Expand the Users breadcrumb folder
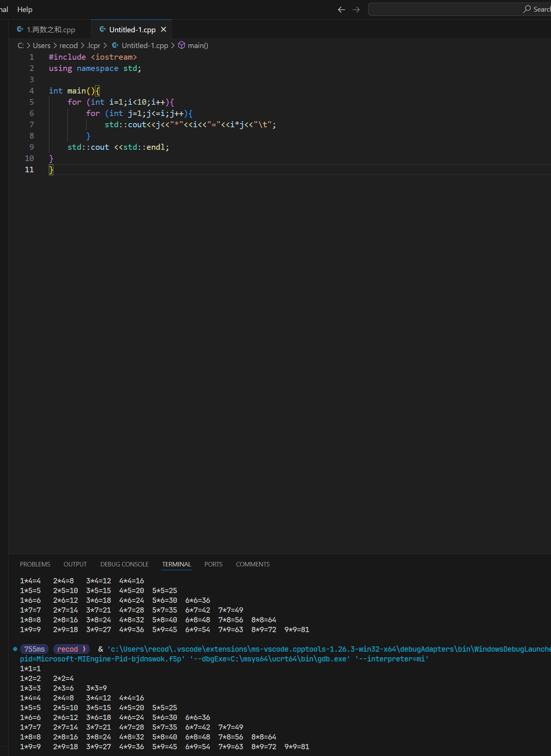This screenshot has height=756, width=551. [x=41, y=45]
